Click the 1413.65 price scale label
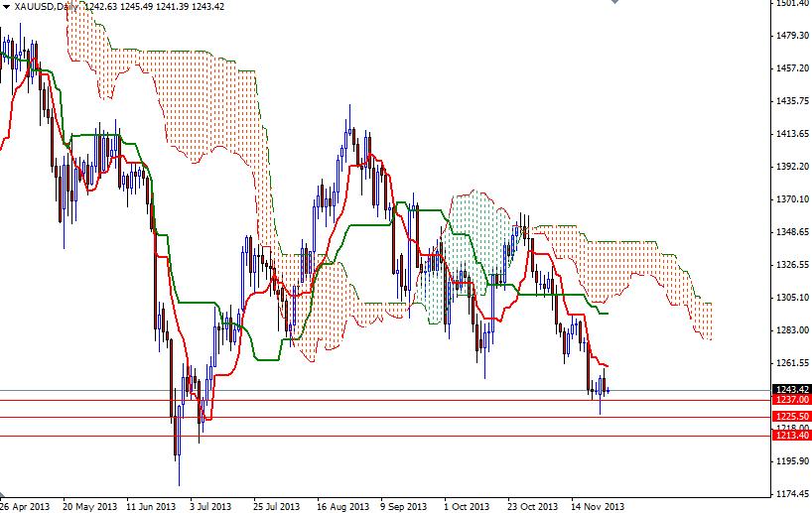This screenshot has height=513, width=812. [x=792, y=134]
